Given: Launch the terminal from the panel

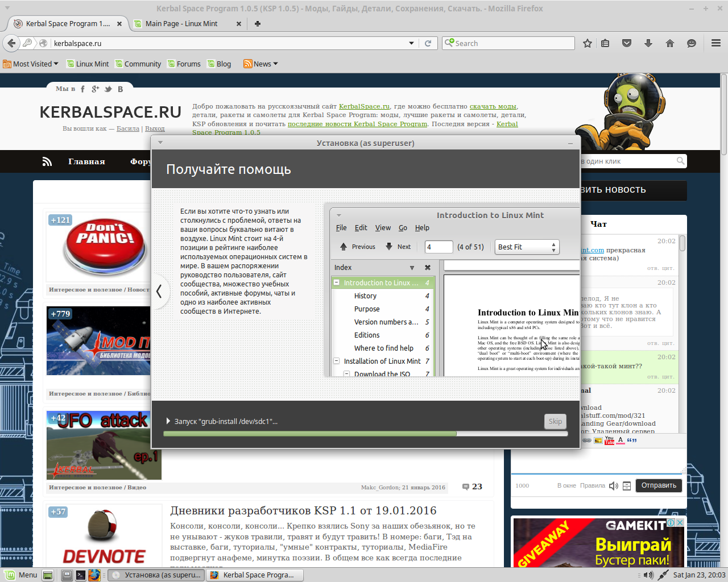Looking at the screenshot, I should coord(81,575).
